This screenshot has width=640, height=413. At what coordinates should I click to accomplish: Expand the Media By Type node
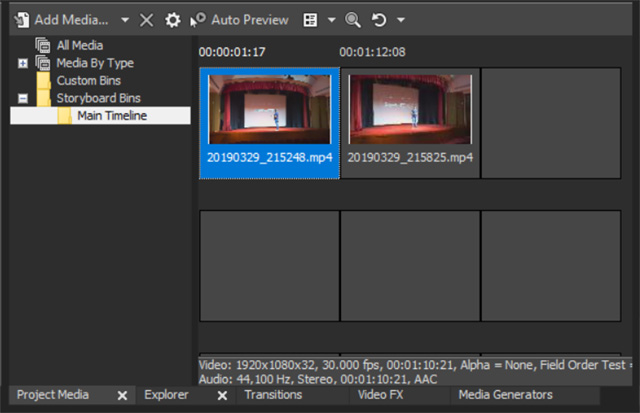tap(23, 63)
